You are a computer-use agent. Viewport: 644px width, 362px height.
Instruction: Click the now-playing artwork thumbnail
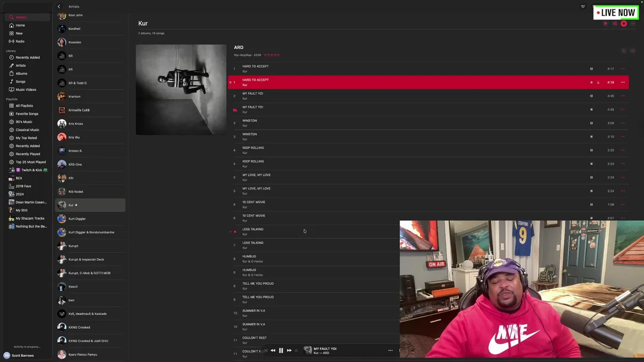pyautogui.click(x=307, y=350)
